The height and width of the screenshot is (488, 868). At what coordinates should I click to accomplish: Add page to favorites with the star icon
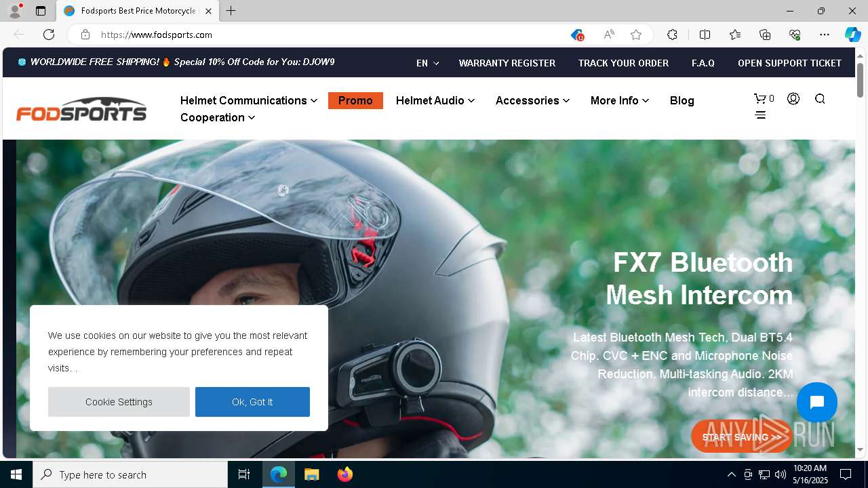coord(636,35)
